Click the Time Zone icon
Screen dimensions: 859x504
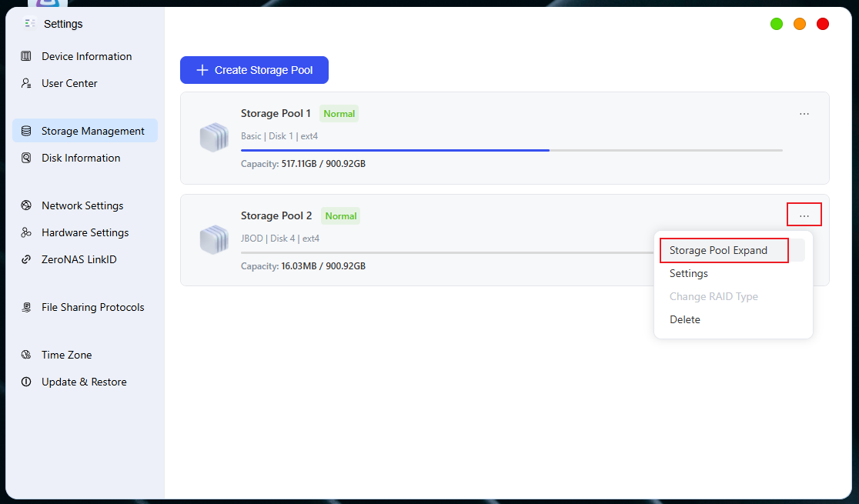pos(25,355)
